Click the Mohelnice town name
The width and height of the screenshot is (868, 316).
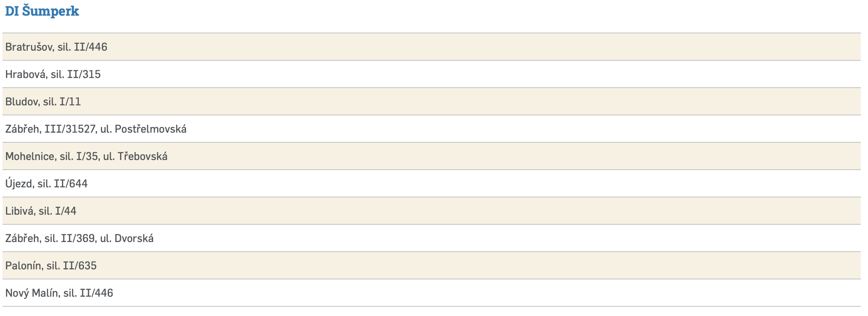tap(30, 156)
